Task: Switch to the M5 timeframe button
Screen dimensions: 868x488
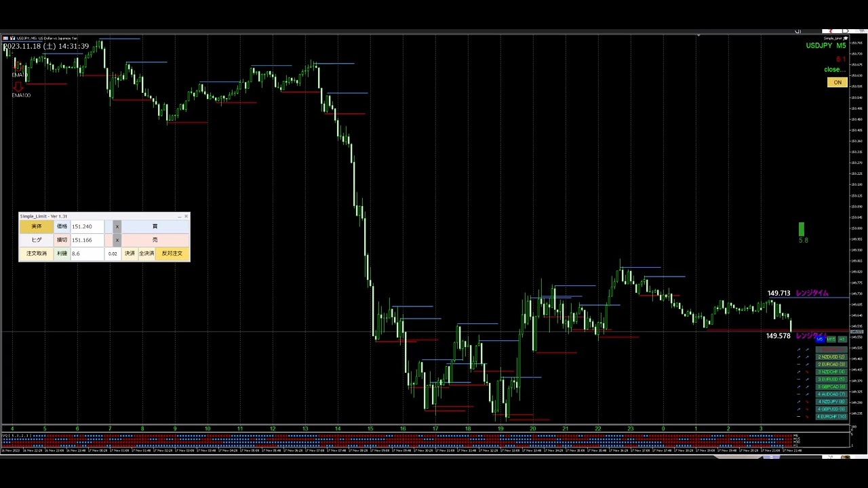Action: (x=820, y=340)
